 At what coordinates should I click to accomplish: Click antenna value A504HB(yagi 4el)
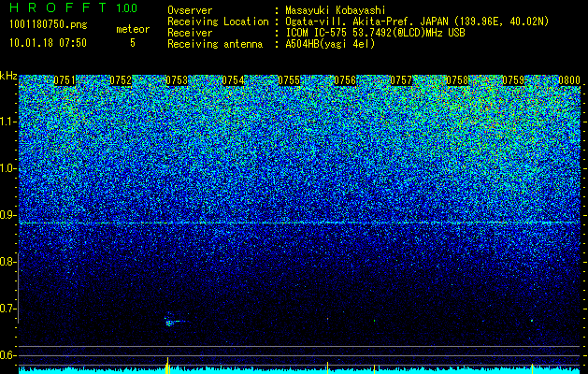(x=330, y=44)
